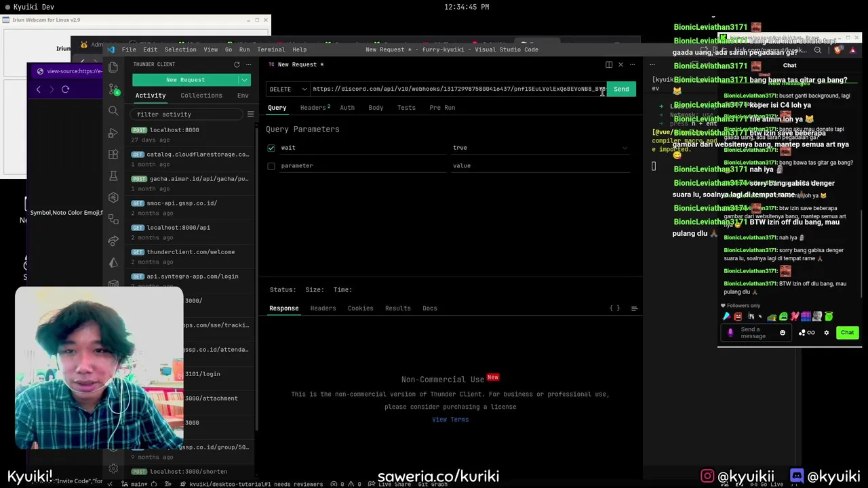The height and width of the screenshot is (488, 868).
Task: Open the catalog.cloudflarestorage.com GET activity
Action: (x=190, y=159)
